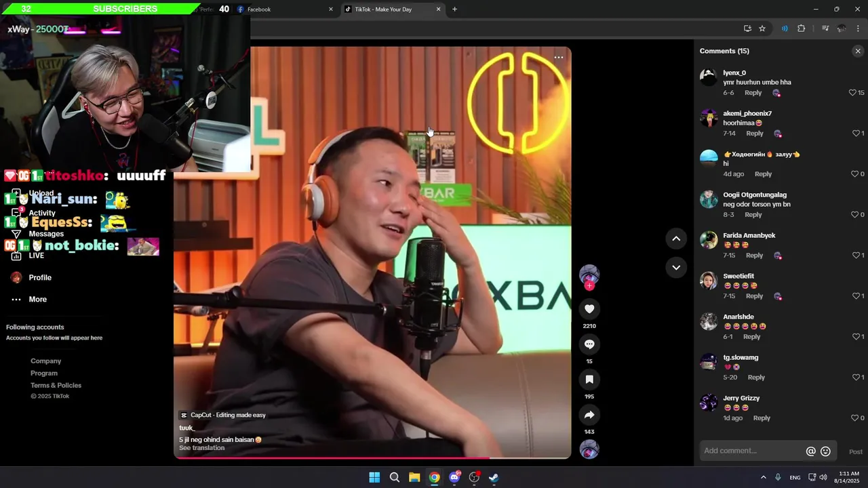Show hidden system tray icons
868x488 pixels.
(x=763, y=477)
